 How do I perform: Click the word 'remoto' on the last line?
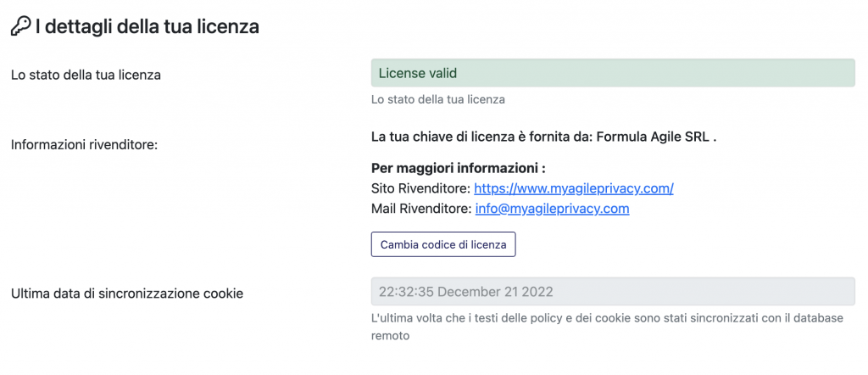[x=390, y=336]
